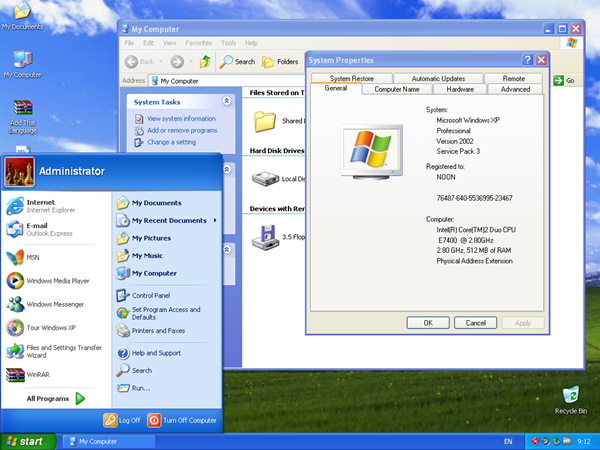This screenshot has height=450, width=600.
Task: Open Forward button history dropdown arrow
Action: 190,61
